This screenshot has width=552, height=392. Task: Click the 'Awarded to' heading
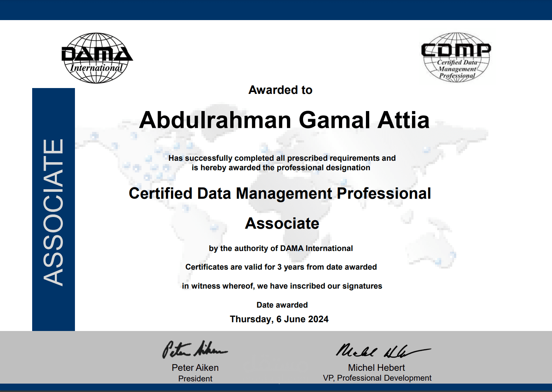click(x=280, y=90)
